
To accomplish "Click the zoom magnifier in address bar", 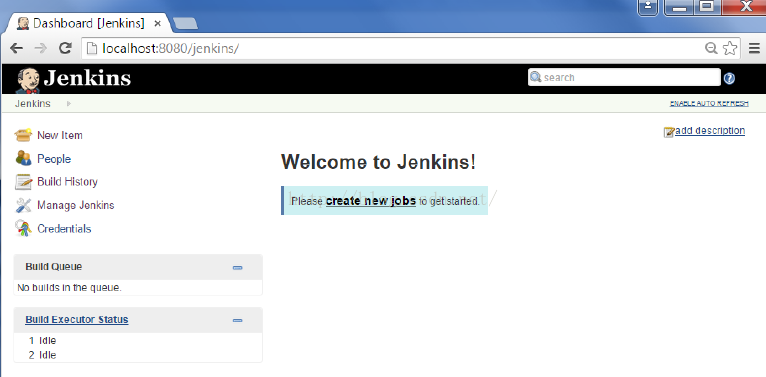I will tap(711, 48).
